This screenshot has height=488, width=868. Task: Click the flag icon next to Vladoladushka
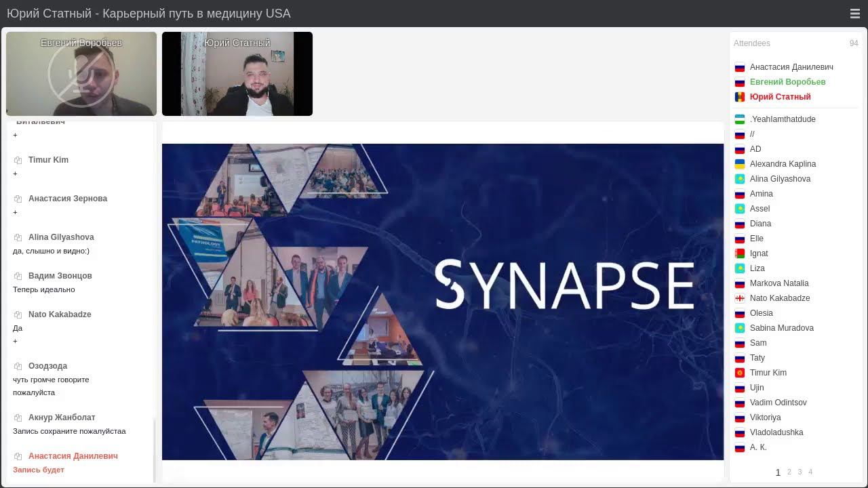(740, 432)
